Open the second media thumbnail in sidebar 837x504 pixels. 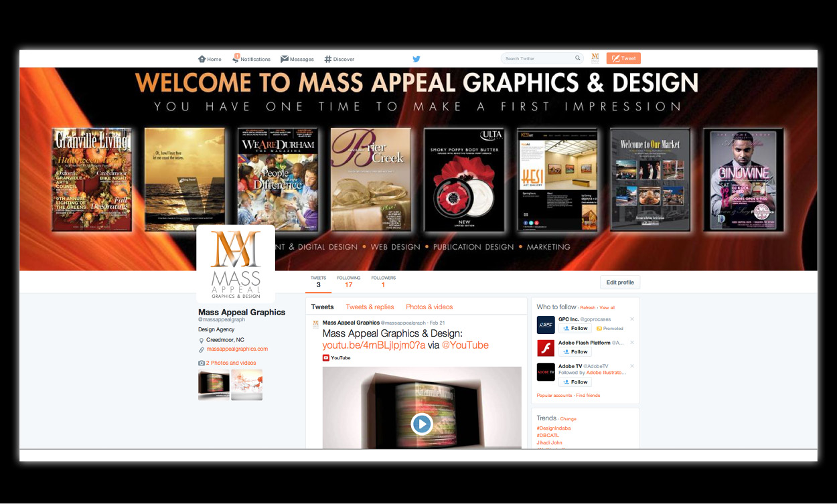[246, 385]
